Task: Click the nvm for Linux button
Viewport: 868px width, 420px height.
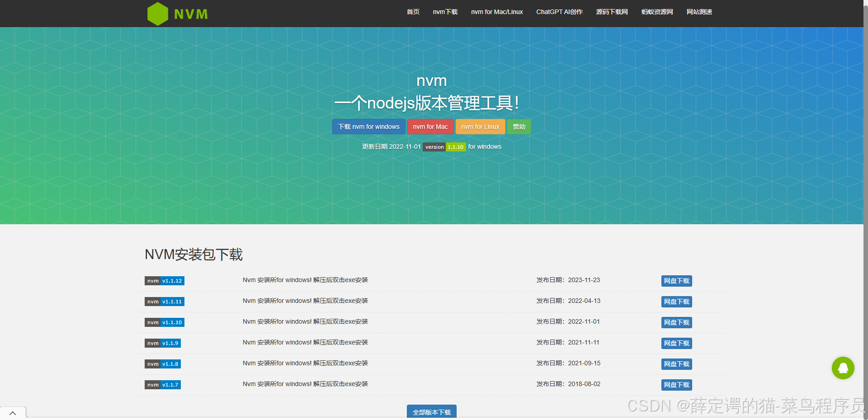Action: pyautogui.click(x=480, y=127)
